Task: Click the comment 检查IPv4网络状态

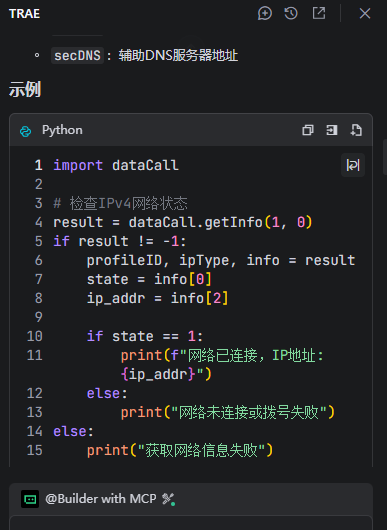Action: 120,203
